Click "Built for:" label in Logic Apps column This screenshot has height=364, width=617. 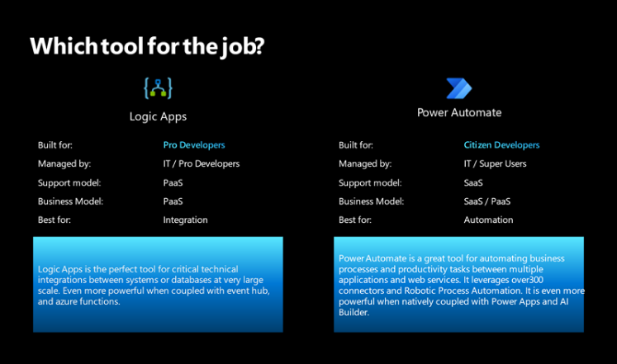tap(55, 145)
